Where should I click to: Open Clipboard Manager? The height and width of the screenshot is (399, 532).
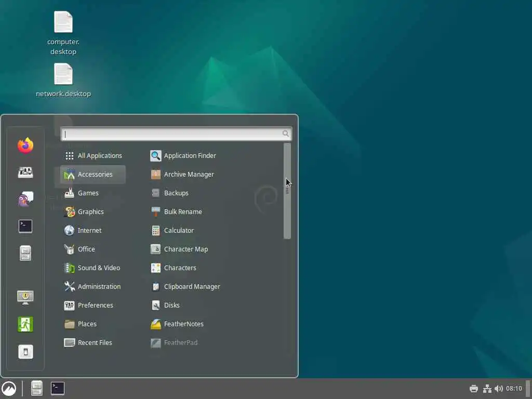pos(185,286)
